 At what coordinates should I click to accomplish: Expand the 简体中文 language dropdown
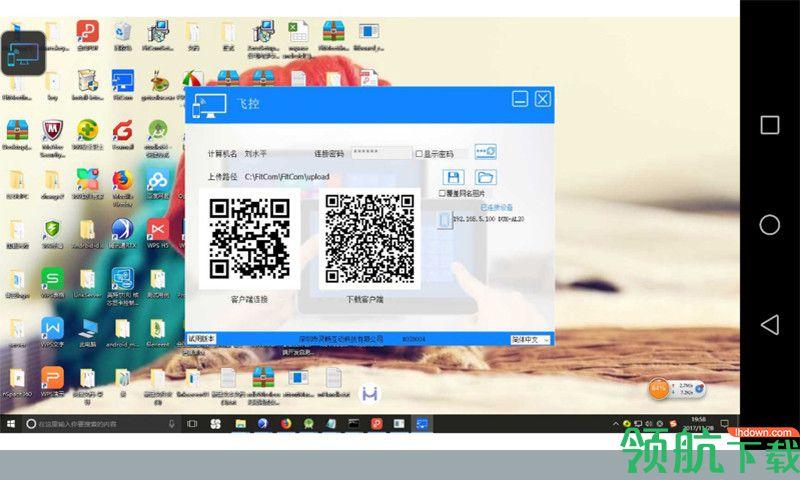point(530,339)
